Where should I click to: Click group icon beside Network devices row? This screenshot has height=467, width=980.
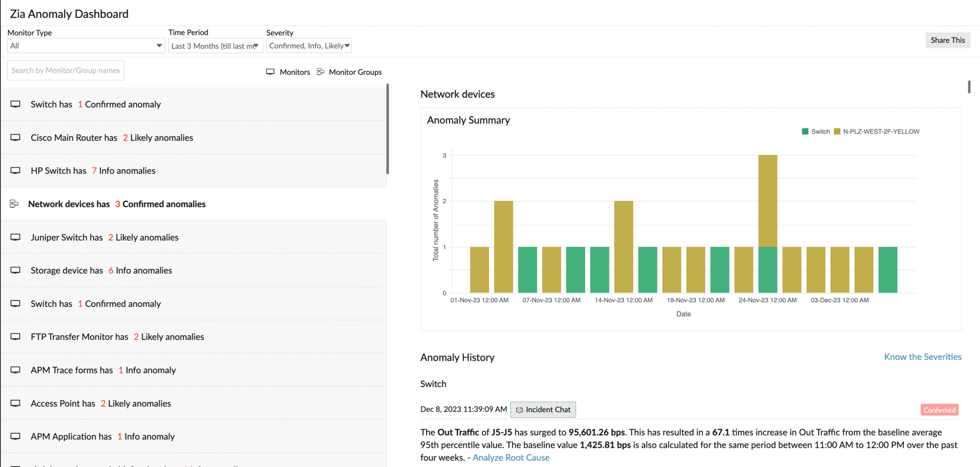point(14,204)
